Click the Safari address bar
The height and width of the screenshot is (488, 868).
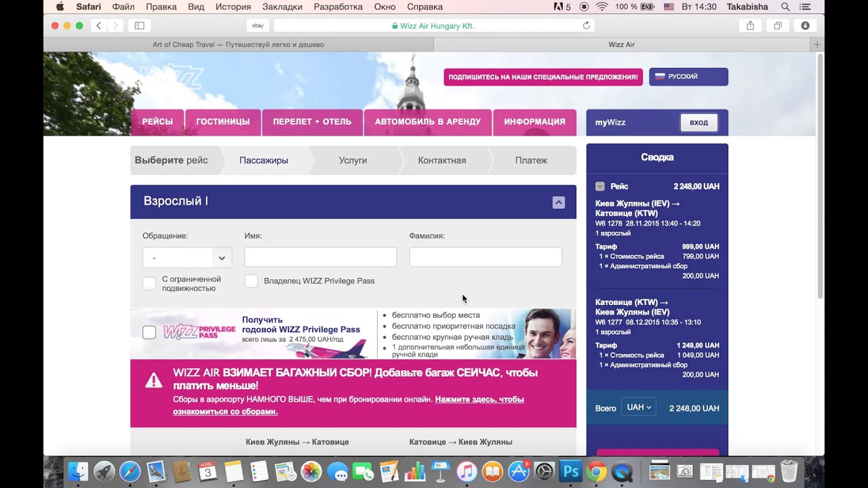(x=434, y=26)
